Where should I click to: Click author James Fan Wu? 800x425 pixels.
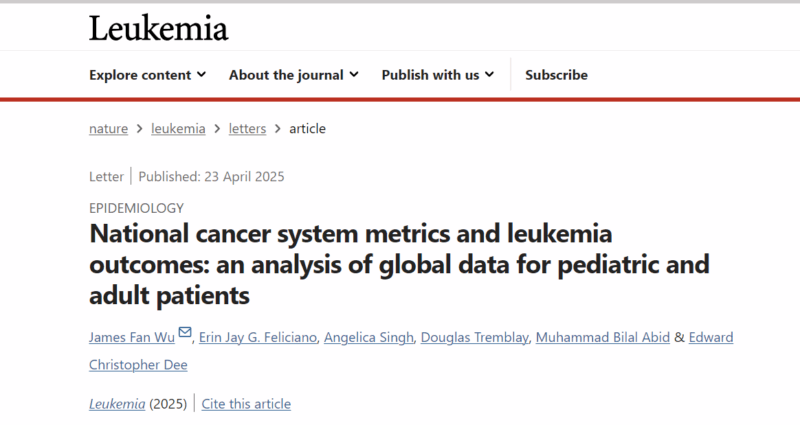pyautogui.click(x=132, y=337)
